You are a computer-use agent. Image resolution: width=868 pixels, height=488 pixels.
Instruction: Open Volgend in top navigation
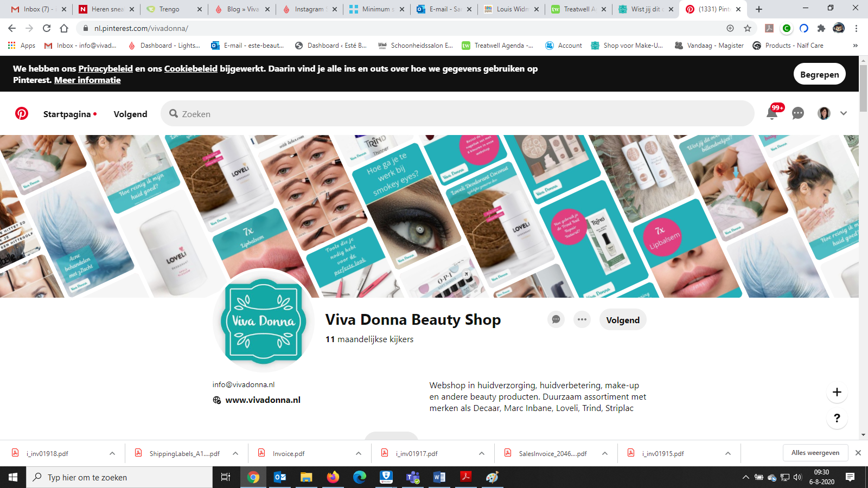pyautogui.click(x=130, y=114)
